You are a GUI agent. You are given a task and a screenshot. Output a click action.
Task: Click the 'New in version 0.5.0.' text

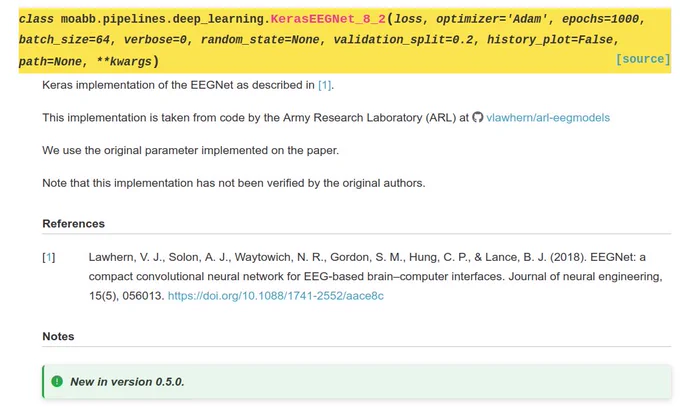point(127,382)
